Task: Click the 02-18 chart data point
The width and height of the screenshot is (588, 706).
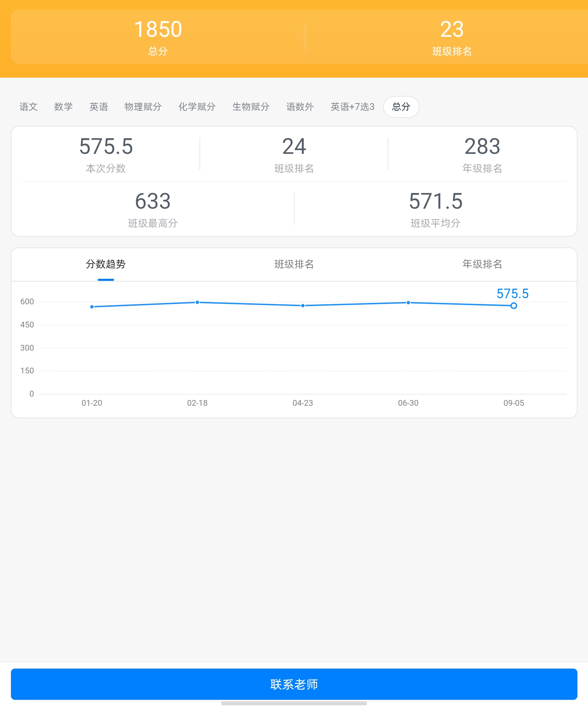Action: pyautogui.click(x=197, y=302)
